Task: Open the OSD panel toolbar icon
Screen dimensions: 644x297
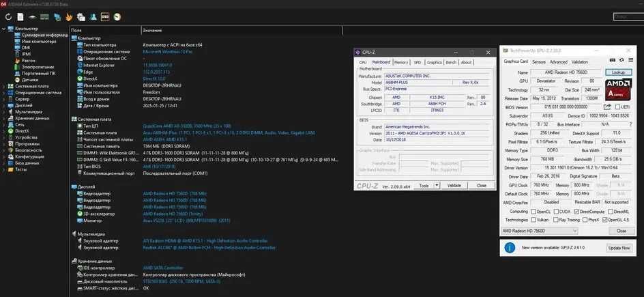Action: 105,17
